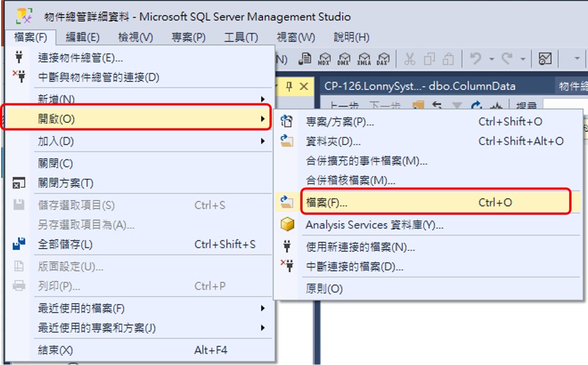Click the Paste clipboard icon in toolbar
Image resolution: width=588 pixels, height=365 pixels.
click(448, 59)
